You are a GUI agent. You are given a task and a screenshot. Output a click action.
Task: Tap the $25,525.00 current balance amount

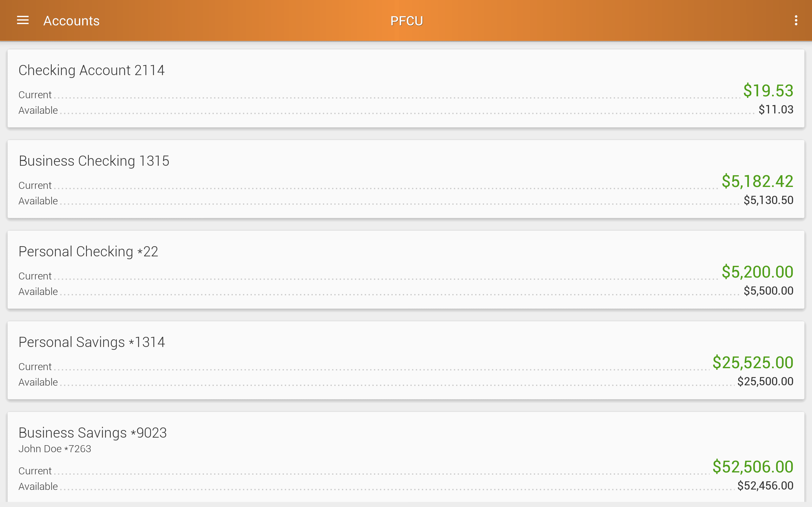(x=753, y=363)
